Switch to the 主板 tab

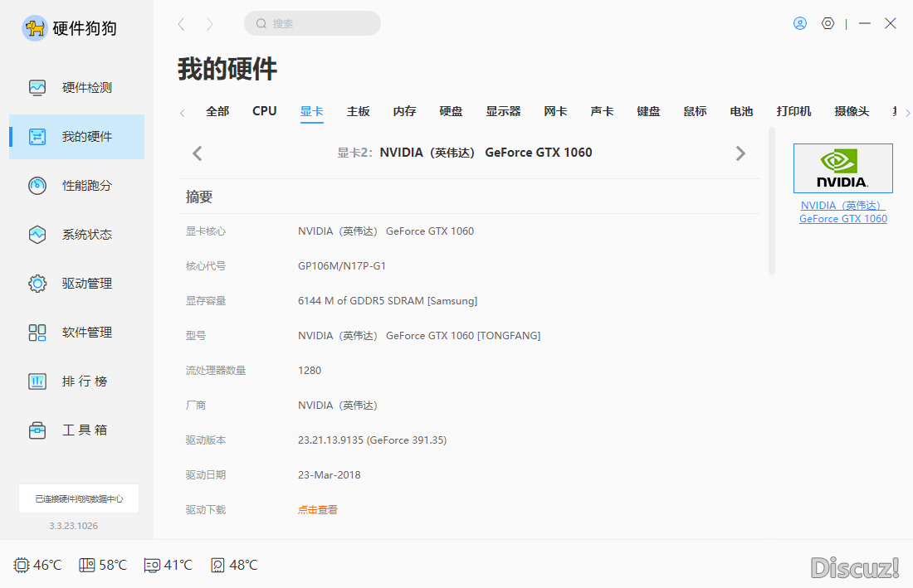click(358, 111)
